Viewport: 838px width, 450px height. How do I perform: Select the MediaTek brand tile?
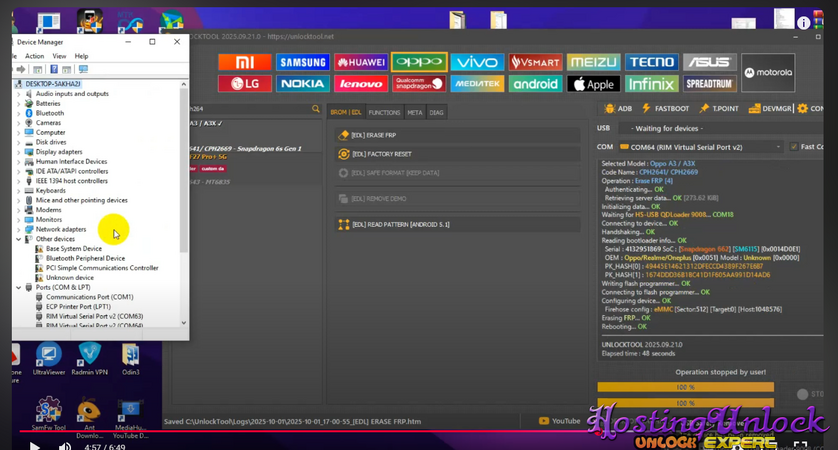[477, 84]
